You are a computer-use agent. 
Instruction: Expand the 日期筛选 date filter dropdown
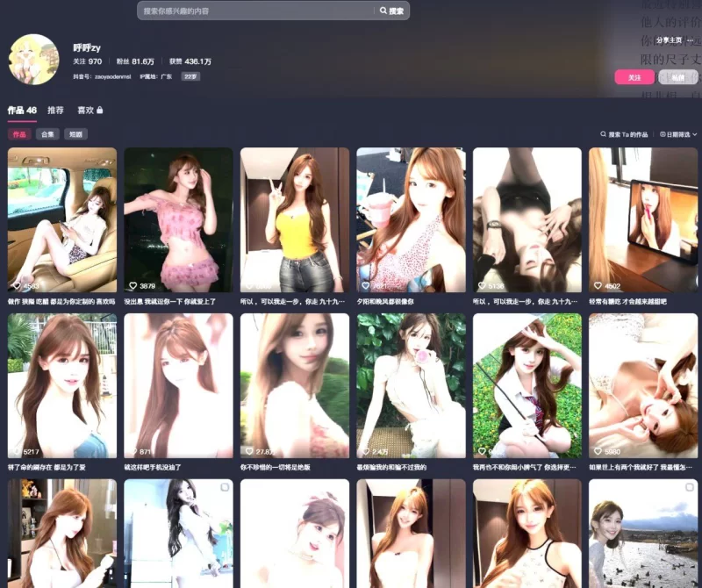[x=678, y=134]
